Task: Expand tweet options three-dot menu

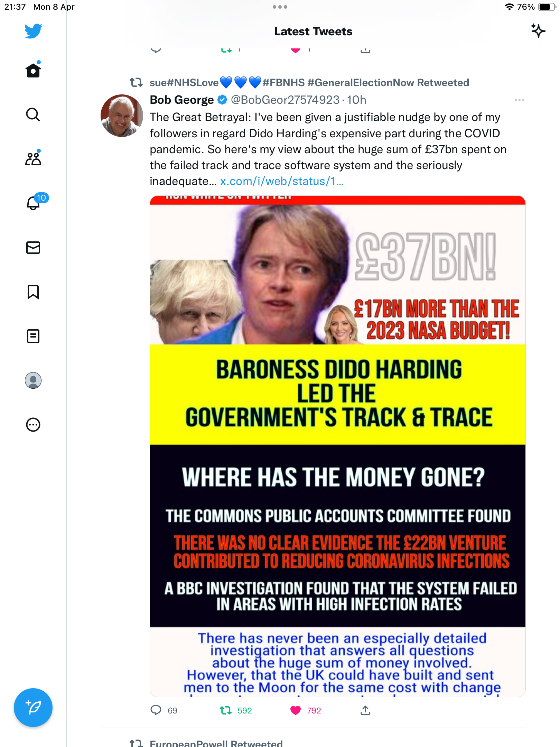Action: [x=519, y=100]
